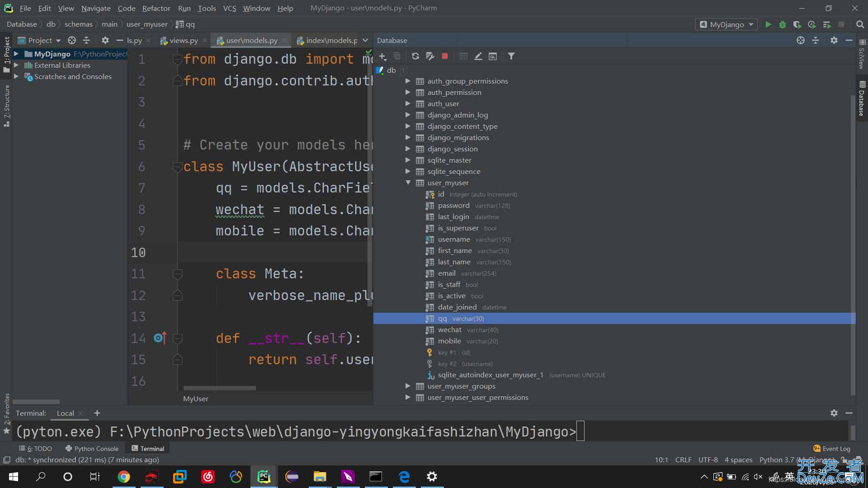Open the Python Console tool window
The width and height of the screenshot is (868, 488).
(92, 448)
